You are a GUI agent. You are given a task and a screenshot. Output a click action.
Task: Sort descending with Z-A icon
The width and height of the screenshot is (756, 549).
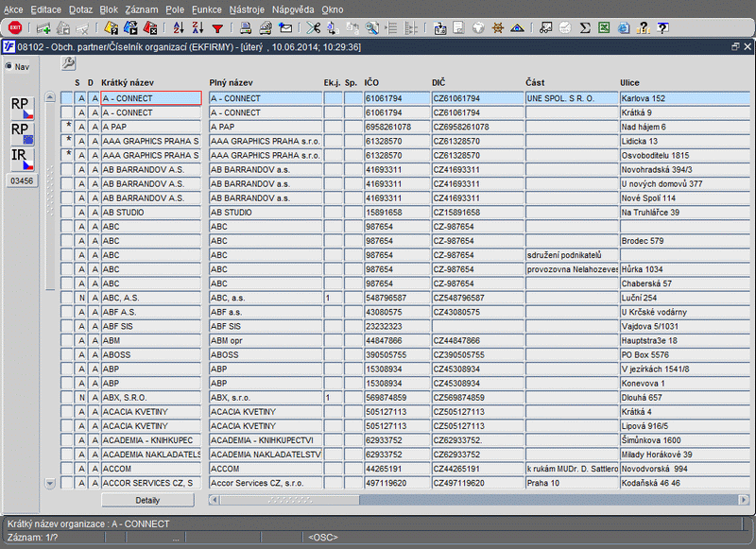[198, 28]
